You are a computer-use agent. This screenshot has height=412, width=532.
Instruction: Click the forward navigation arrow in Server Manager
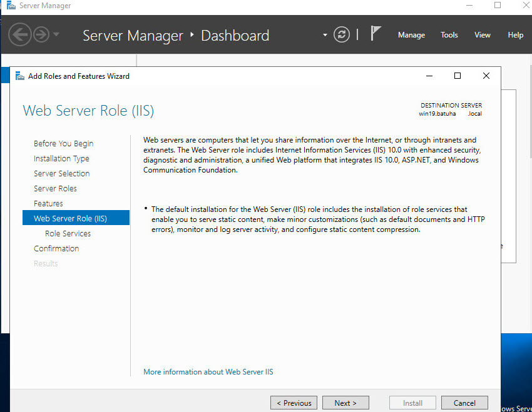click(41, 34)
